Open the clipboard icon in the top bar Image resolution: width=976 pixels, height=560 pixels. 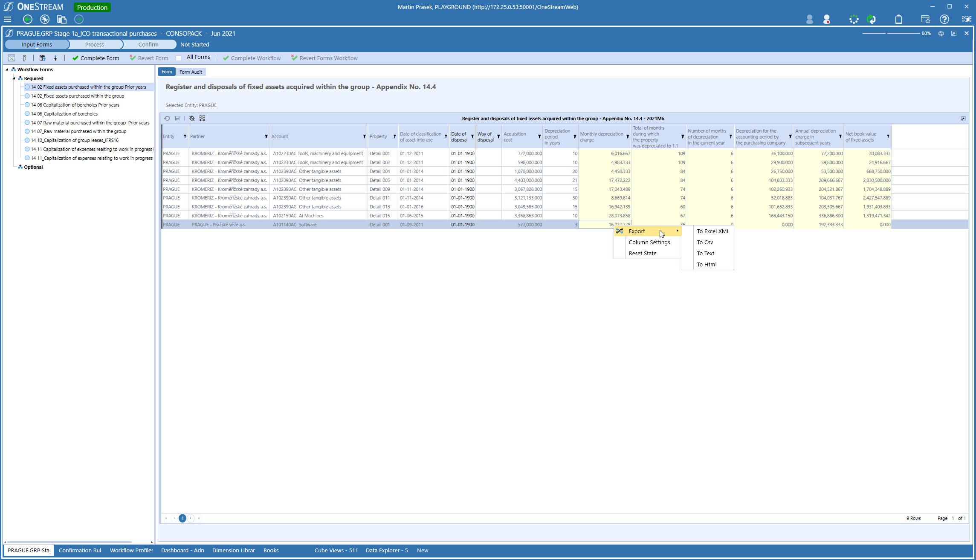pyautogui.click(x=898, y=19)
